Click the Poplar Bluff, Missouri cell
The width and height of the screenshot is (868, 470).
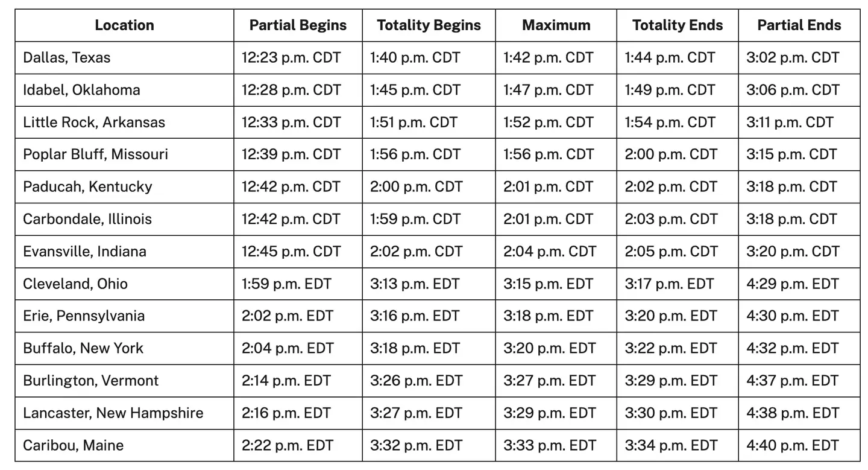pos(95,154)
